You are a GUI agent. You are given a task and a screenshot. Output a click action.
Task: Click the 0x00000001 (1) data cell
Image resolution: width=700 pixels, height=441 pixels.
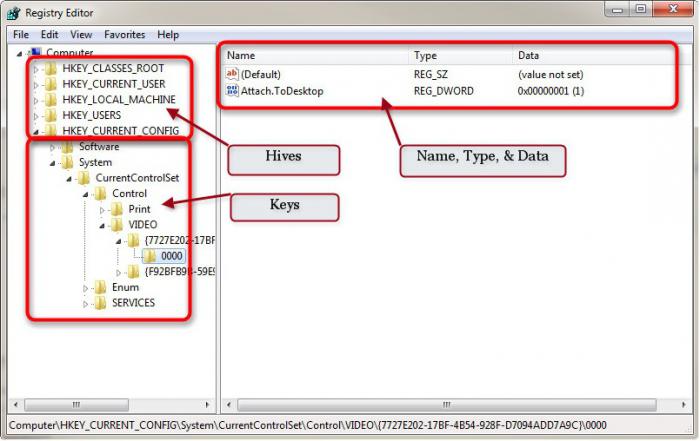[x=550, y=91]
